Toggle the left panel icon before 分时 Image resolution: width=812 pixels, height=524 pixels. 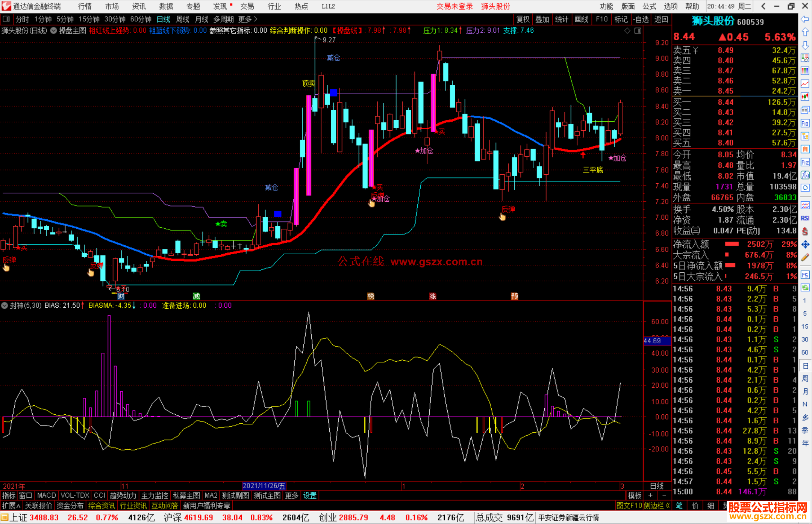6,19
